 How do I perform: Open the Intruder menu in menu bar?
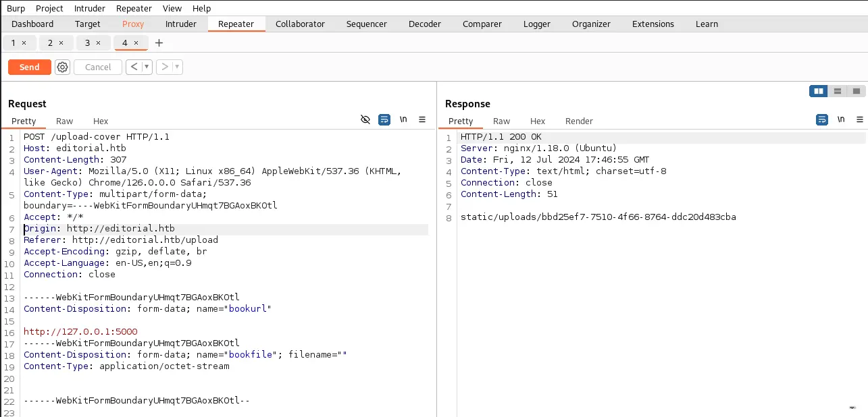click(90, 8)
